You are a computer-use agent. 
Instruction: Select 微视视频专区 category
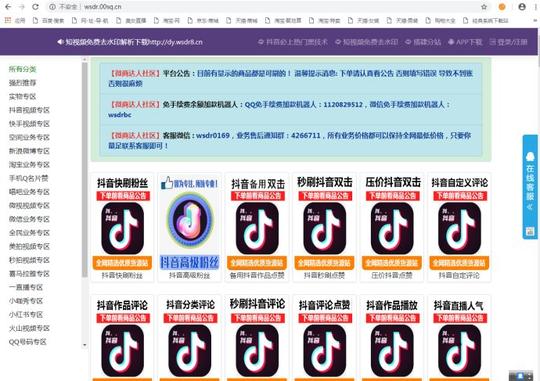(x=29, y=206)
